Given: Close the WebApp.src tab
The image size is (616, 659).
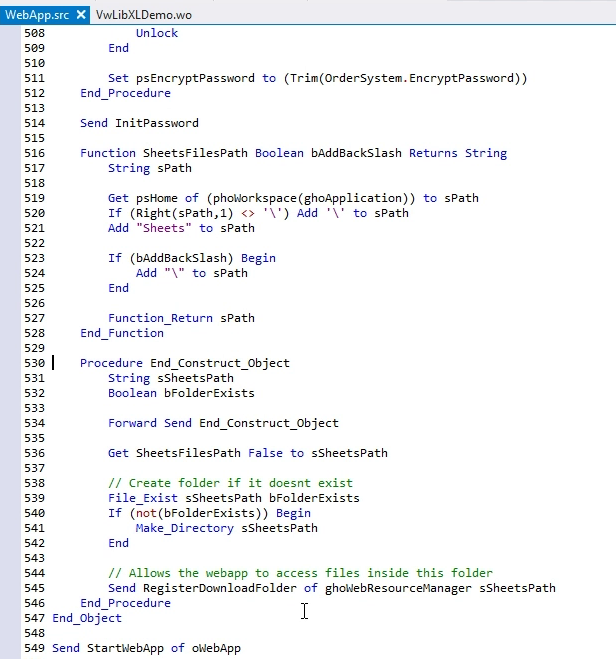Looking at the screenshot, I should click(82, 14).
